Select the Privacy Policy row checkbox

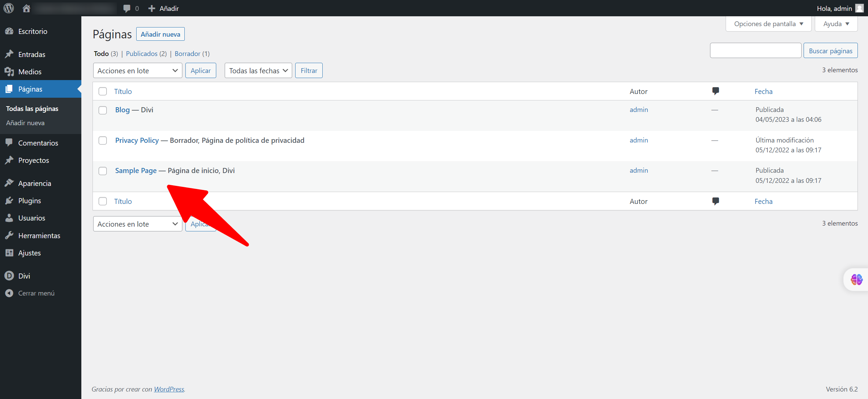pyautogui.click(x=103, y=140)
